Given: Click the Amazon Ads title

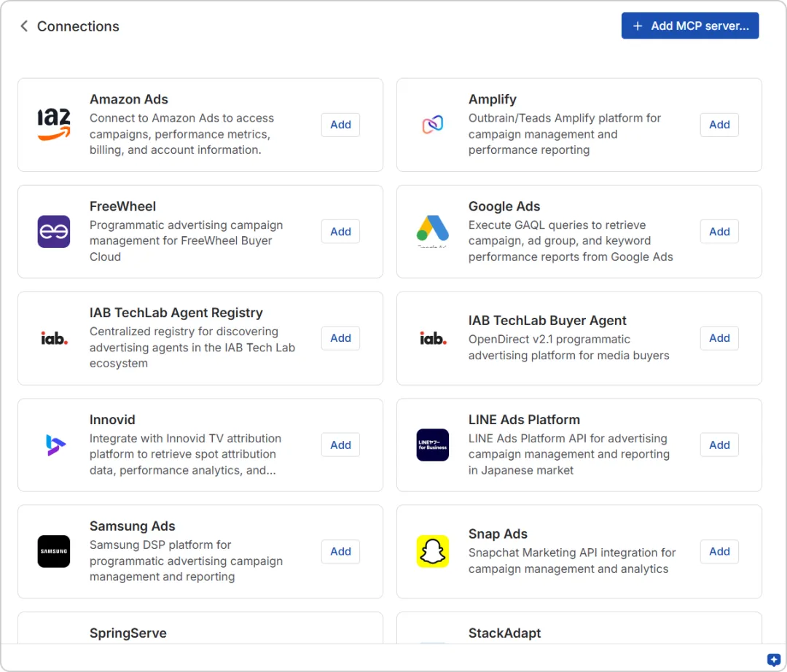Looking at the screenshot, I should click(129, 99).
